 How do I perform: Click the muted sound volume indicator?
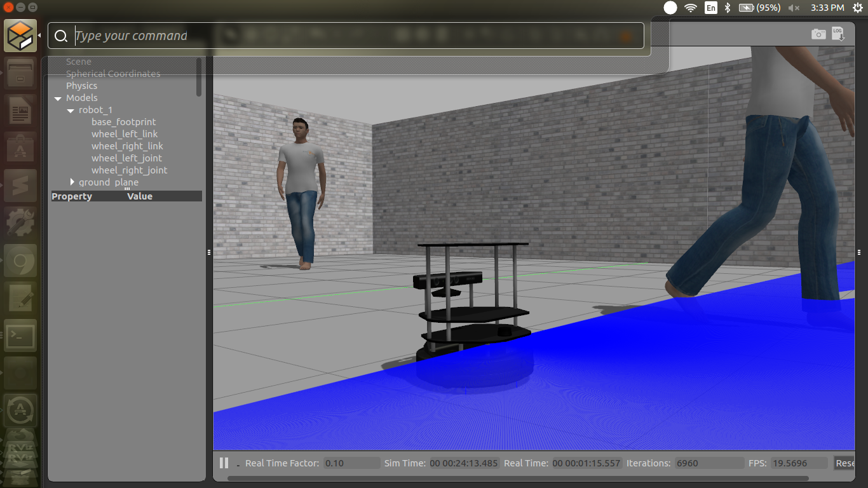[x=794, y=8]
